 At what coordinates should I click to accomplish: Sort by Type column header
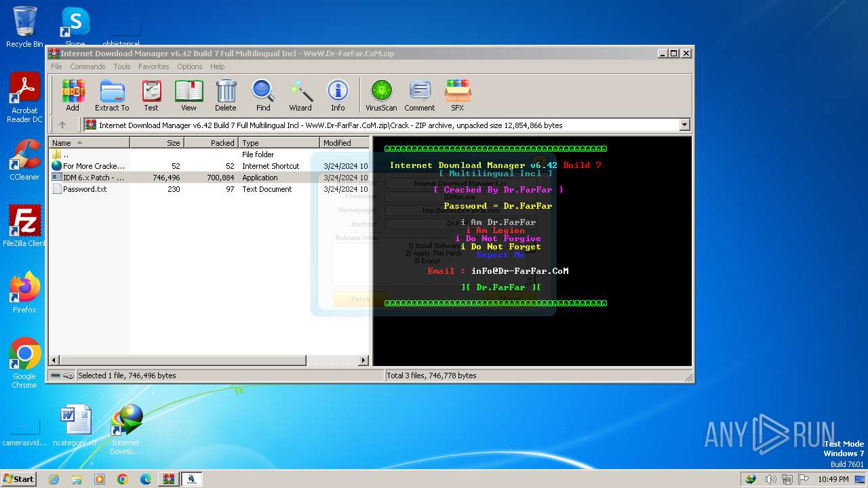click(x=279, y=142)
